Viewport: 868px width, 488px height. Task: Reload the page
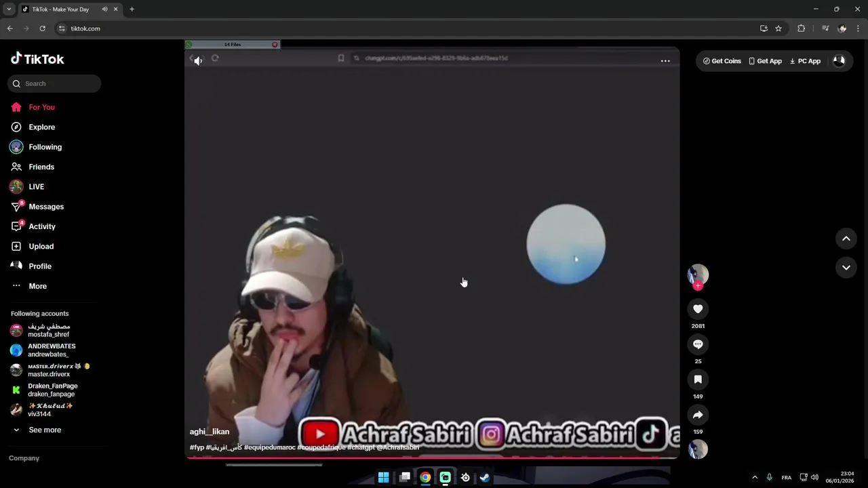42,28
